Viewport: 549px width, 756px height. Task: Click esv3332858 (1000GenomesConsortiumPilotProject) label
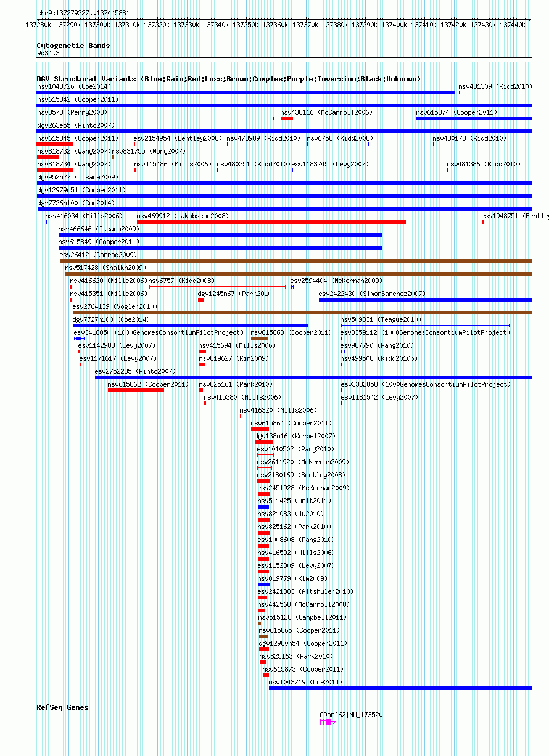pos(426,384)
